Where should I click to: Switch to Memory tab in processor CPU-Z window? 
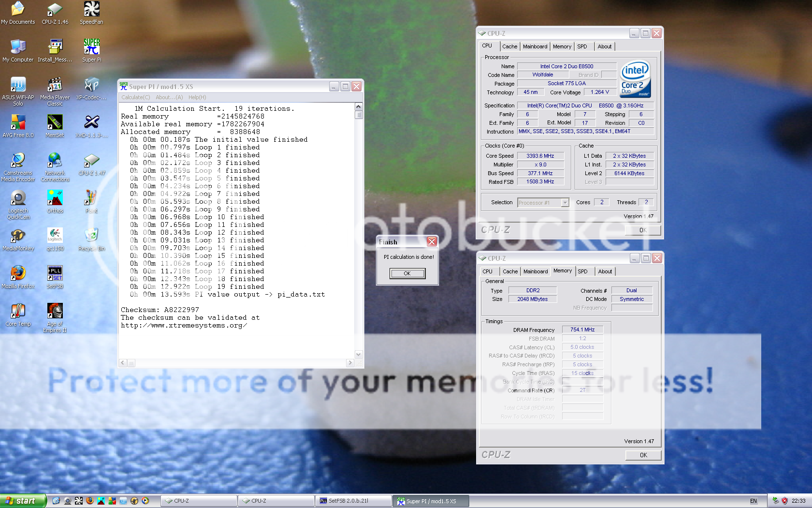coord(562,46)
